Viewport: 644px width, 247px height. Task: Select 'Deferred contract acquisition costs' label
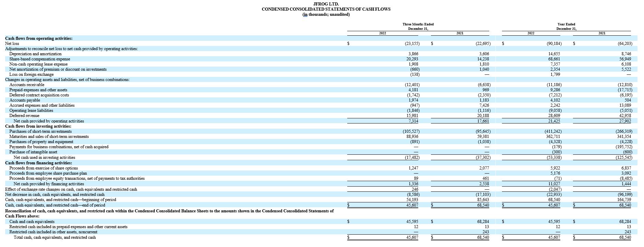click(39, 95)
